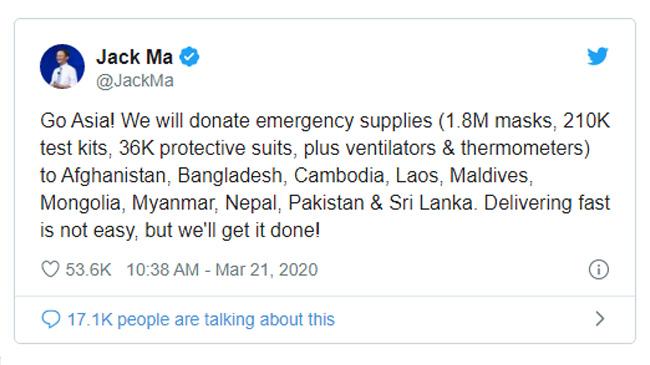
Task: Click the blue verified badge
Action: pyautogui.click(x=189, y=57)
